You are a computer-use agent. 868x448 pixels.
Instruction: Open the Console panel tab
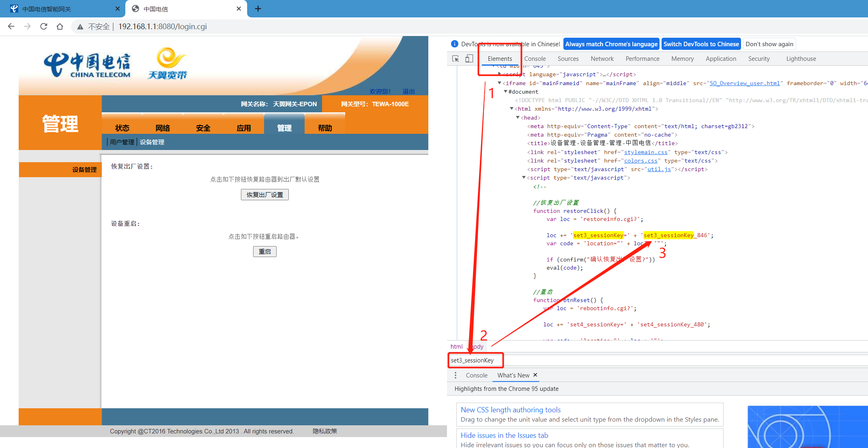click(x=535, y=59)
